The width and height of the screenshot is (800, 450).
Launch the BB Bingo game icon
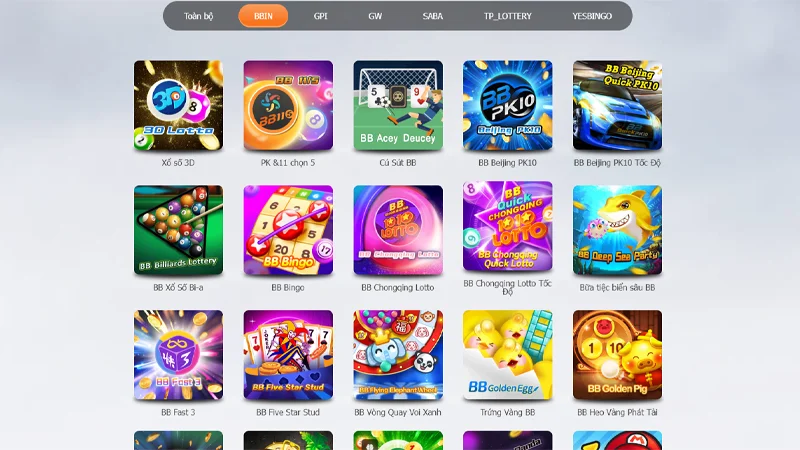pos(288,230)
